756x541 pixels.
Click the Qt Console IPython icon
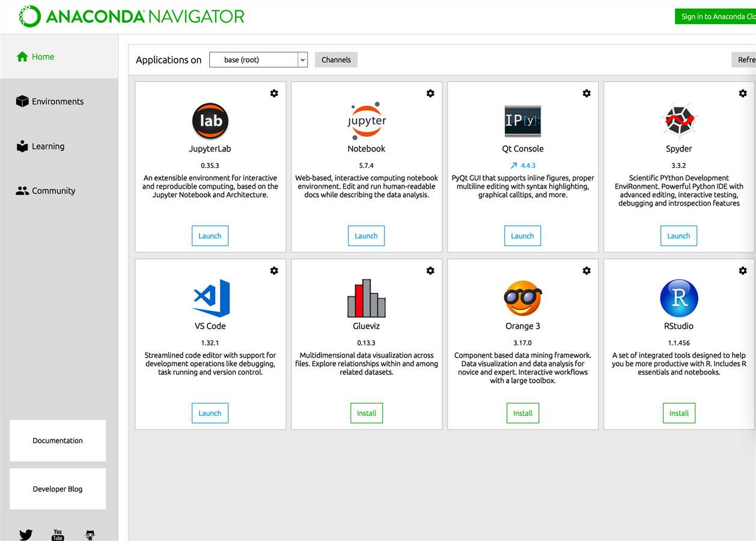(x=523, y=121)
